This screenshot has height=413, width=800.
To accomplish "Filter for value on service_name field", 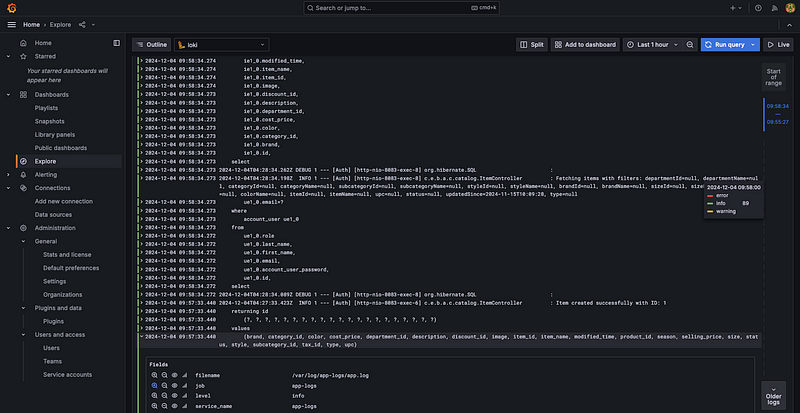I will coord(155,406).
